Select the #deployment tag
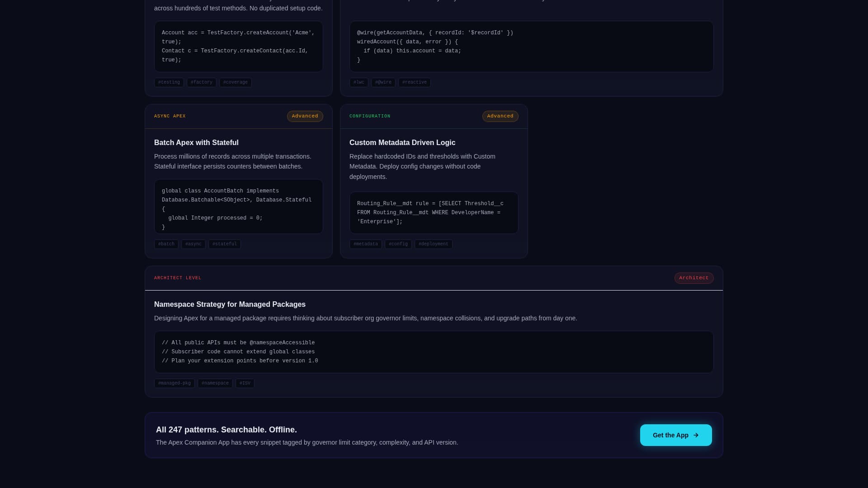The width and height of the screenshot is (868, 488). coord(433,244)
